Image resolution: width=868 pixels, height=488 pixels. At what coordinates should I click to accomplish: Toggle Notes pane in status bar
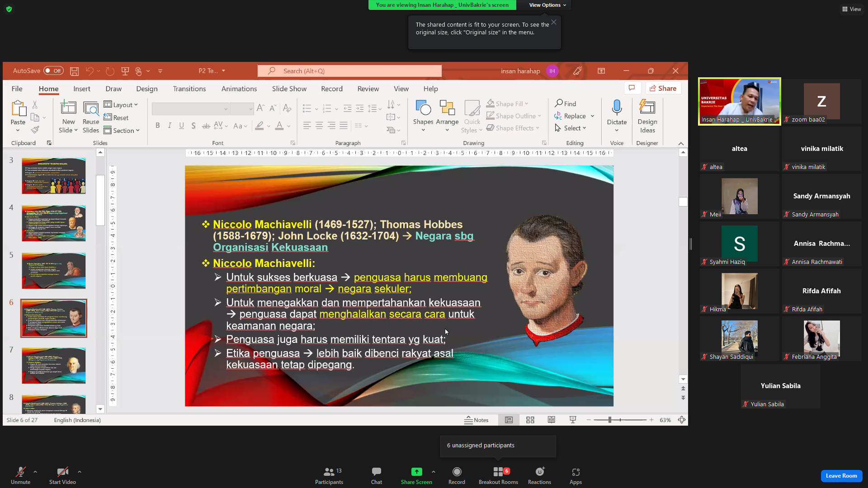tap(476, 420)
